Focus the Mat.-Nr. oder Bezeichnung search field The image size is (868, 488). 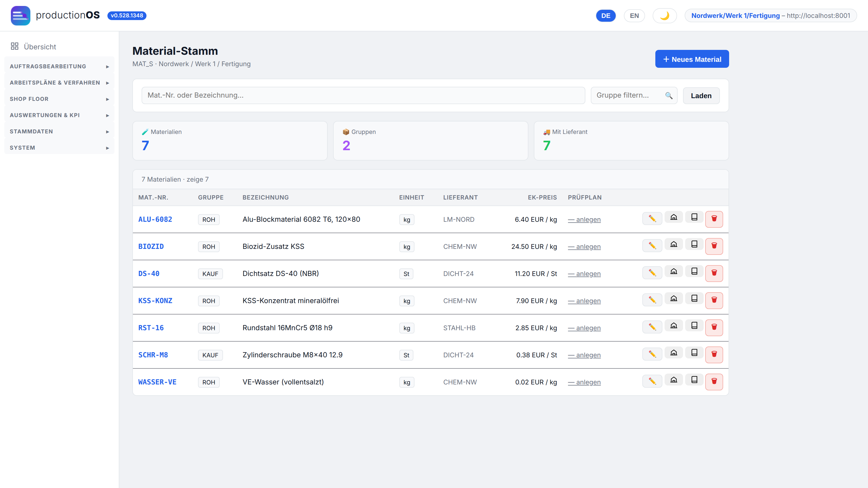(363, 95)
